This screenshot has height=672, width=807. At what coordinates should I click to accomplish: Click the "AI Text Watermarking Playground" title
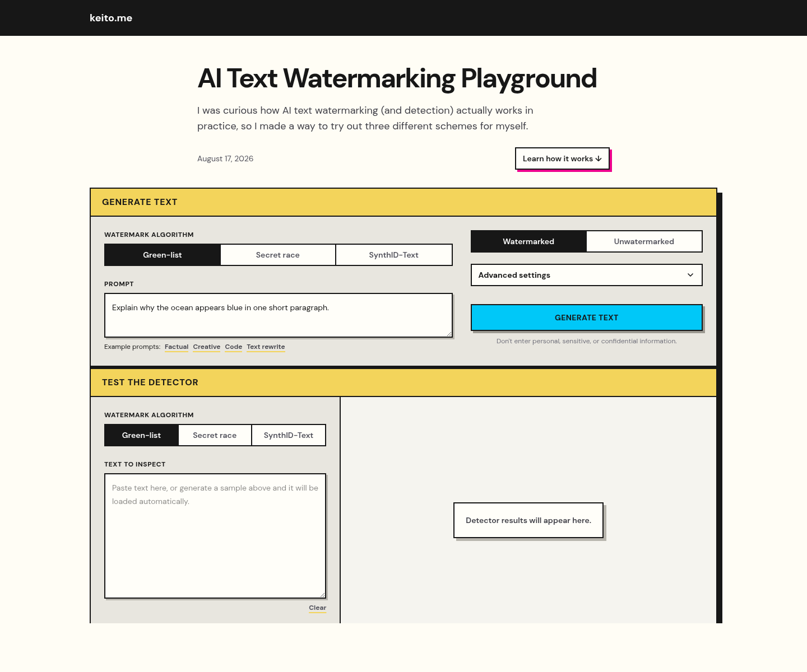[x=397, y=78]
